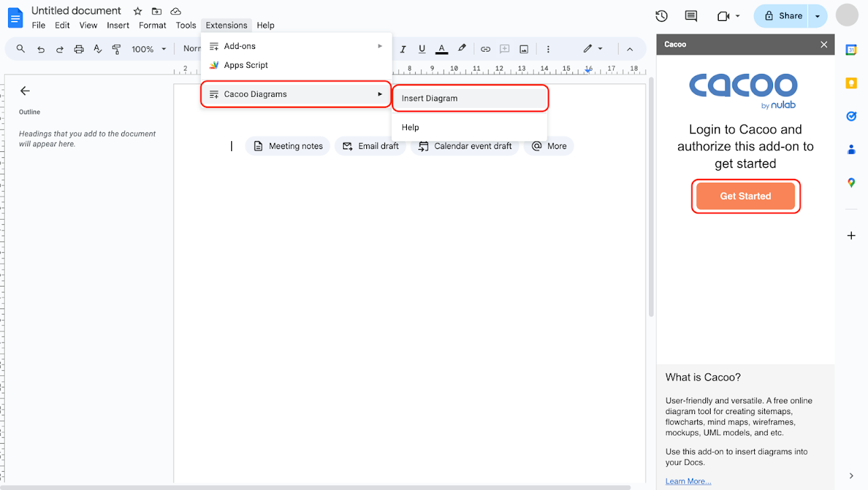868x490 pixels.
Task: Click the horizontal scrollbar at the bottom
Action: [x=315, y=487]
